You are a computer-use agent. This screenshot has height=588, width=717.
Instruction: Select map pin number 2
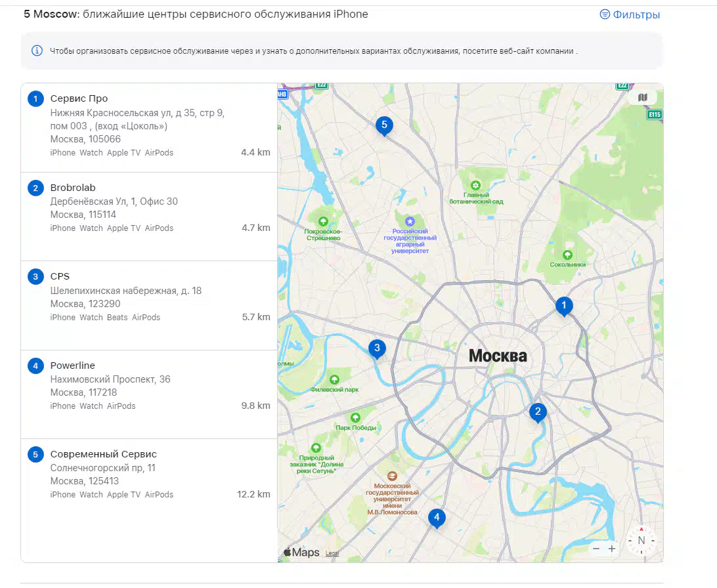coord(538,412)
